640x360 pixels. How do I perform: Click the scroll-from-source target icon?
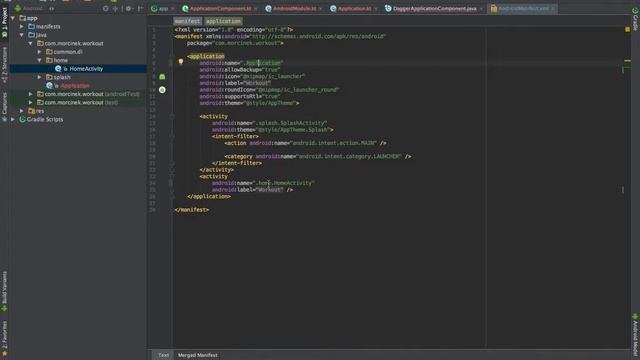(x=106, y=8)
